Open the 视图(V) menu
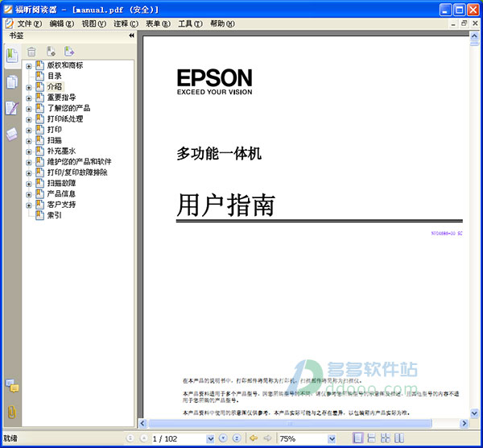The image size is (483, 448). pyautogui.click(x=93, y=23)
